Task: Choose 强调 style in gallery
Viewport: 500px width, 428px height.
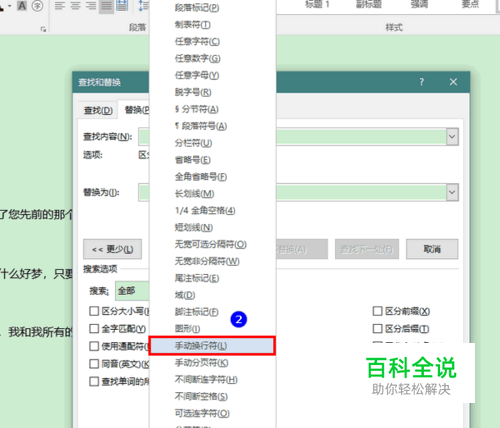Action: coord(419,4)
